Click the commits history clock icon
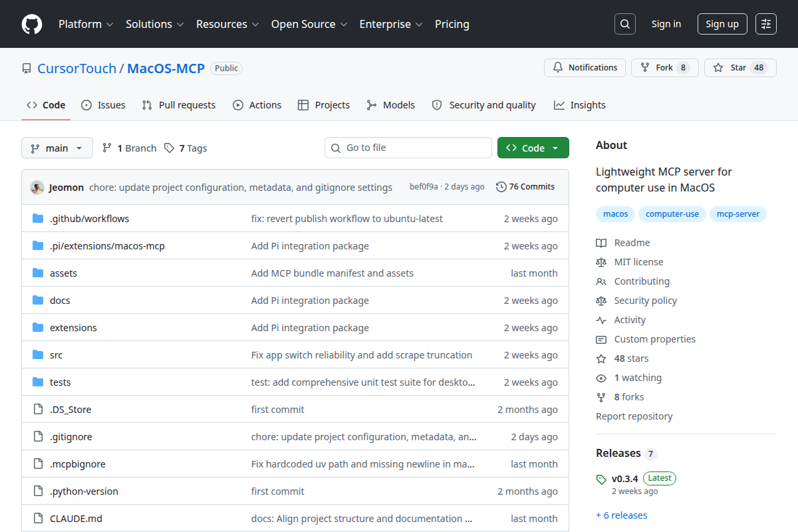 [x=501, y=187]
